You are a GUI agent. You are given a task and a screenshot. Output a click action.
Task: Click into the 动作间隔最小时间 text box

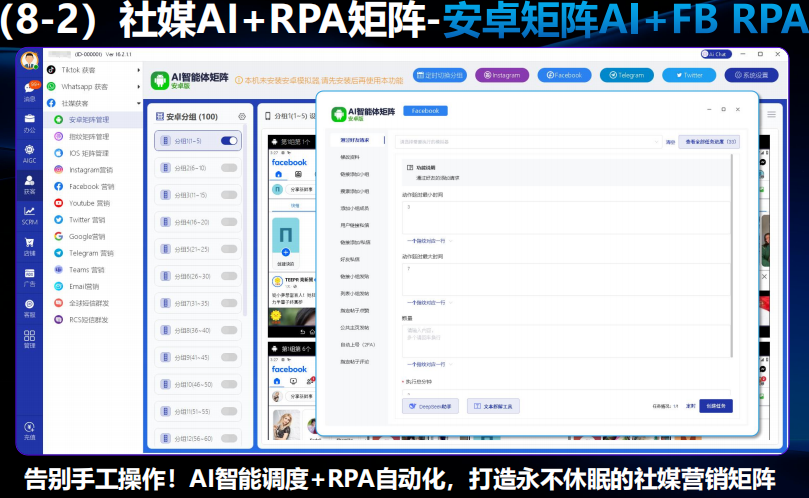click(566, 218)
